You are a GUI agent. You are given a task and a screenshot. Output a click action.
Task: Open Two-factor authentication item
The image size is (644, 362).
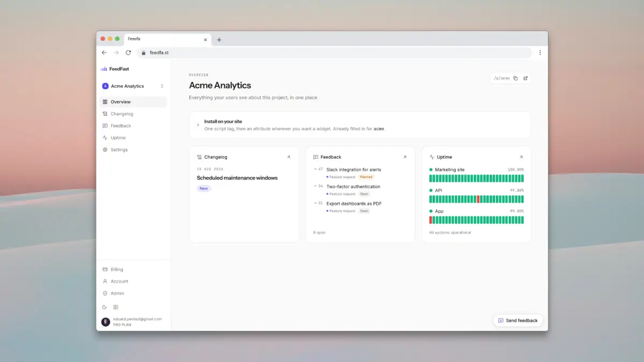[x=353, y=187]
